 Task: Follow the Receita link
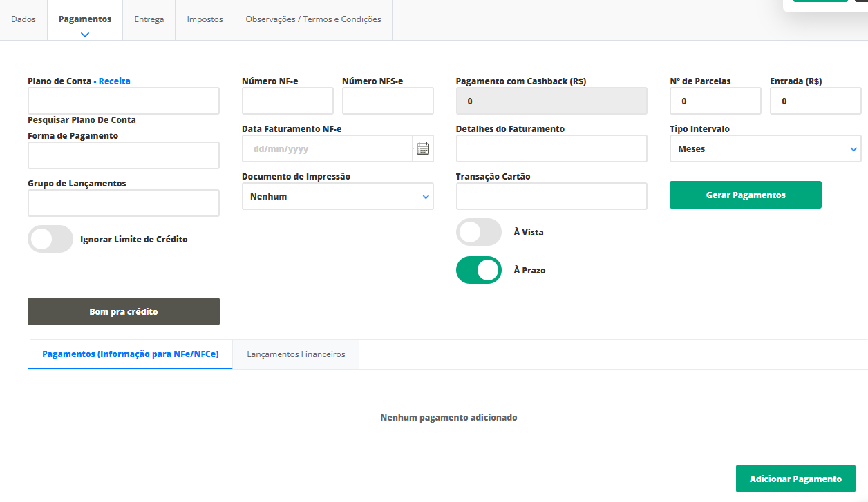coord(114,81)
